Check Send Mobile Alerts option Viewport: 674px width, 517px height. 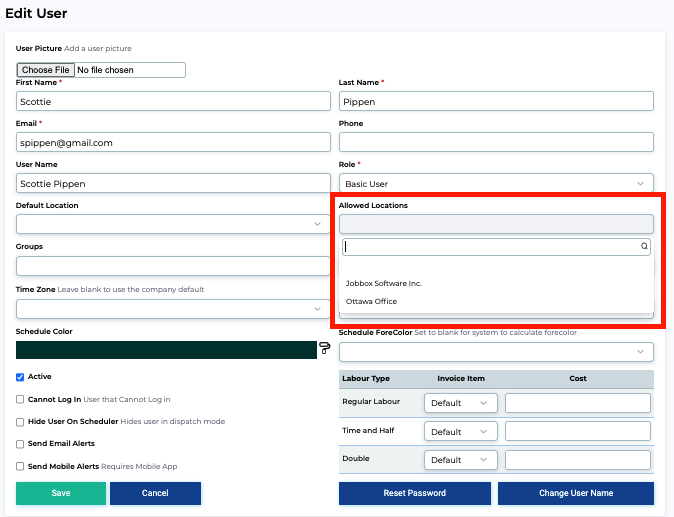point(20,466)
